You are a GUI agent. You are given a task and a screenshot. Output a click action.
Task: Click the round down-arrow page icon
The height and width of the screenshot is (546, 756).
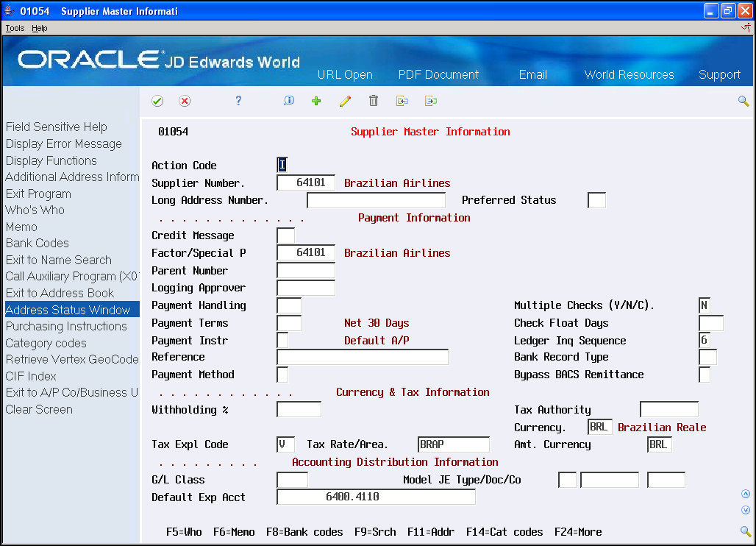(x=746, y=510)
